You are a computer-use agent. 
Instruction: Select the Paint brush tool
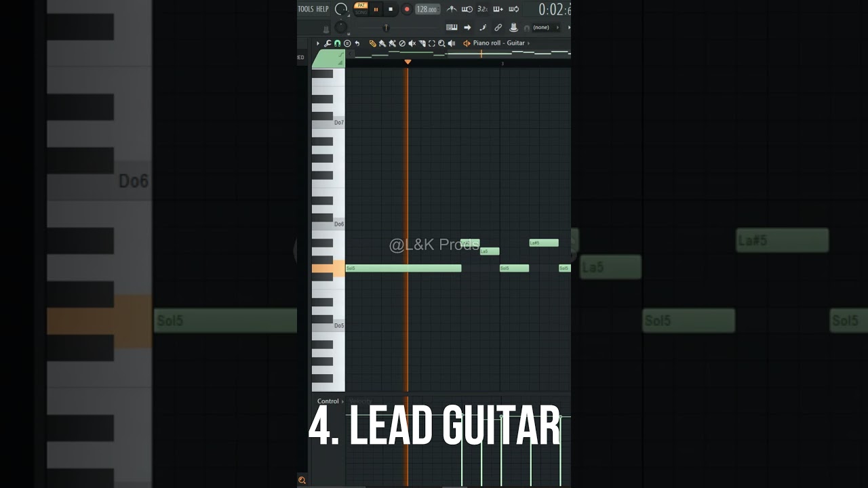pyautogui.click(x=382, y=43)
